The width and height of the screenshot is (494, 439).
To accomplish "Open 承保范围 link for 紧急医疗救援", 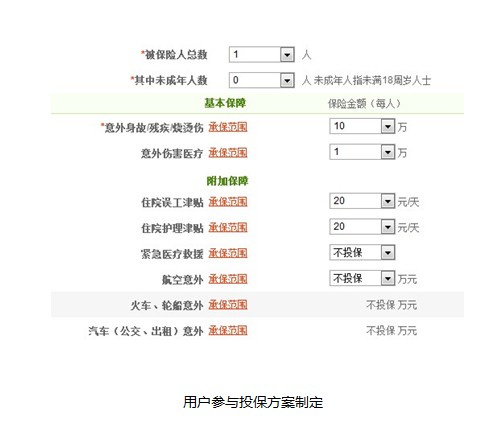I will (x=228, y=253).
